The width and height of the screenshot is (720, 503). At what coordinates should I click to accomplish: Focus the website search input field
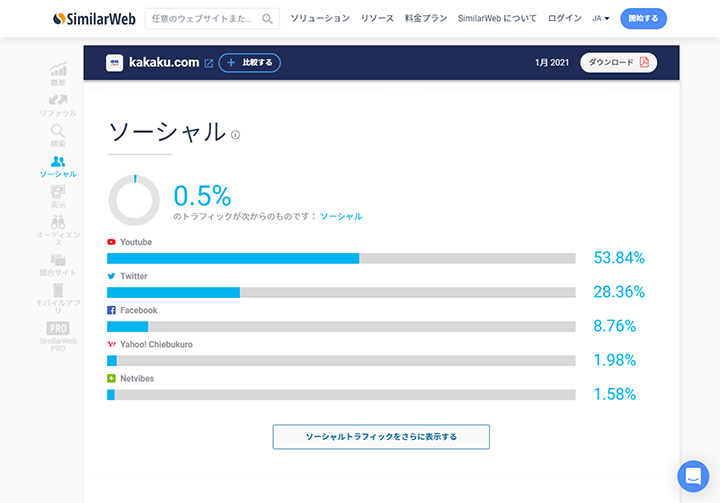pyautogui.click(x=205, y=19)
